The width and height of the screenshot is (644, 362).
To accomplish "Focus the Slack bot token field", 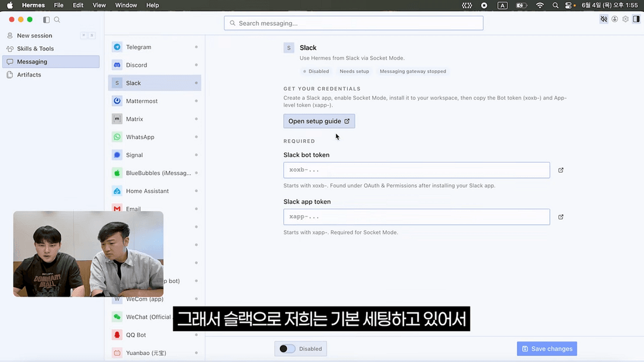I will (416, 170).
